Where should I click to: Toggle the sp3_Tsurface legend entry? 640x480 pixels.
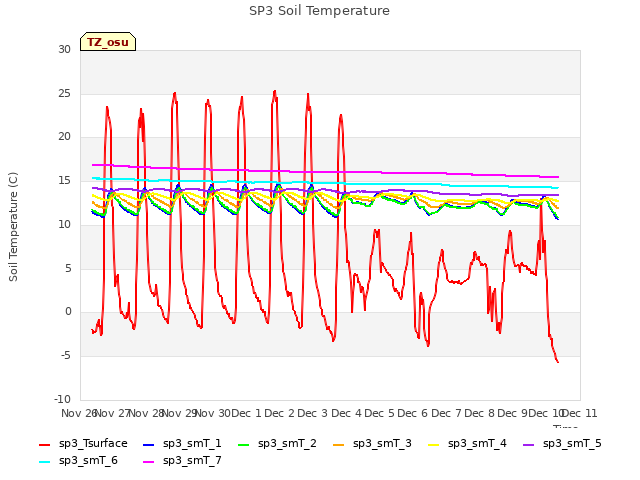[83, 443]
